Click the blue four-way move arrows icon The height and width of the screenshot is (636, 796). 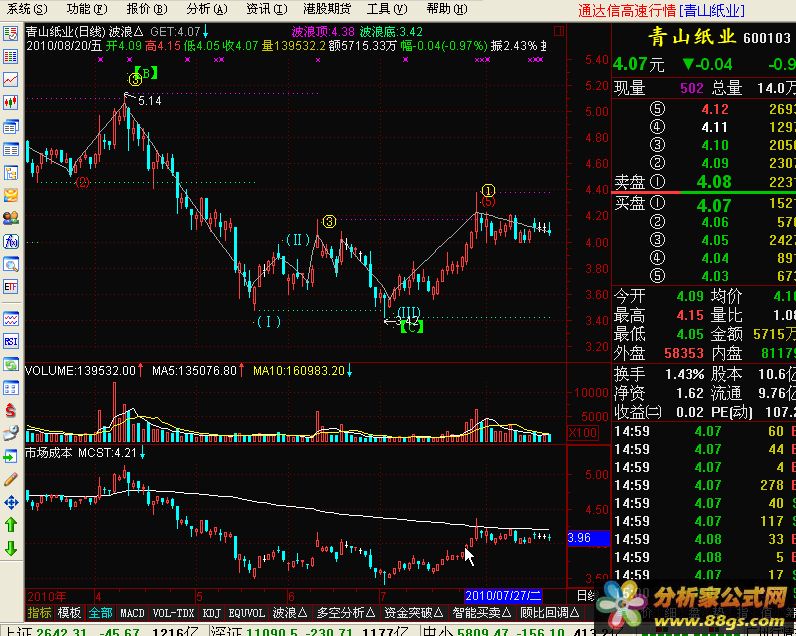pos(11,503)
